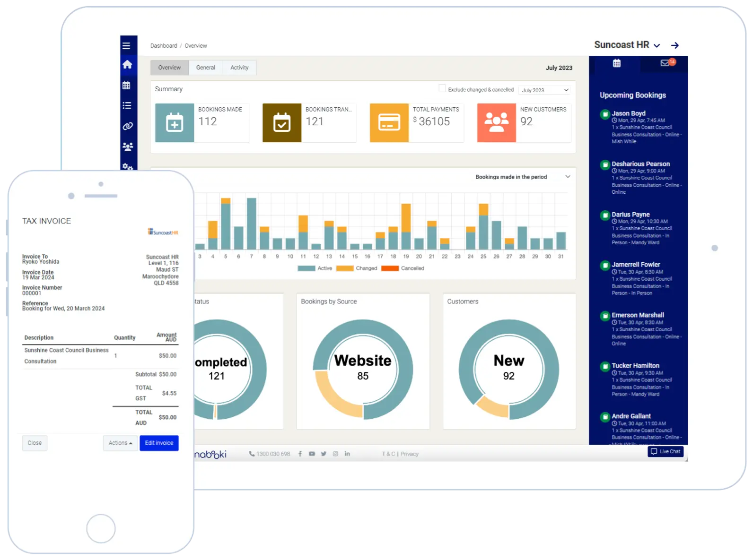Open the mail messages icon with badge
The height and width of the screenshot is (560, 753).
point(667,62)
